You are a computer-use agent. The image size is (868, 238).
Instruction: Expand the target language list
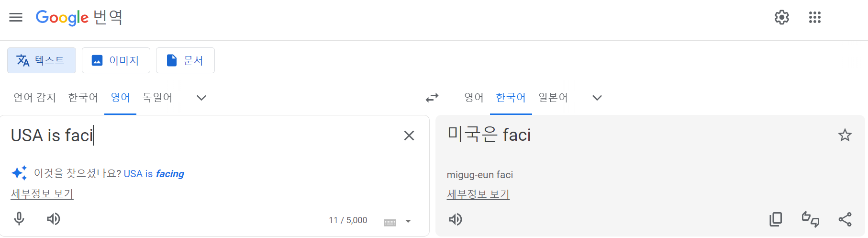click(597, 98)
